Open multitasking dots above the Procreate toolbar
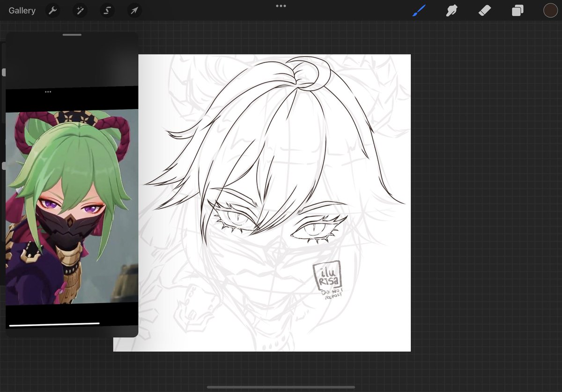This screenshot has height=392, width=562. click(281, 6)
